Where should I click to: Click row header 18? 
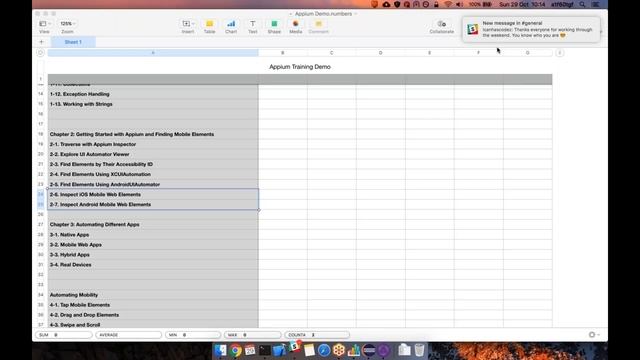click(x=40, y=134)
